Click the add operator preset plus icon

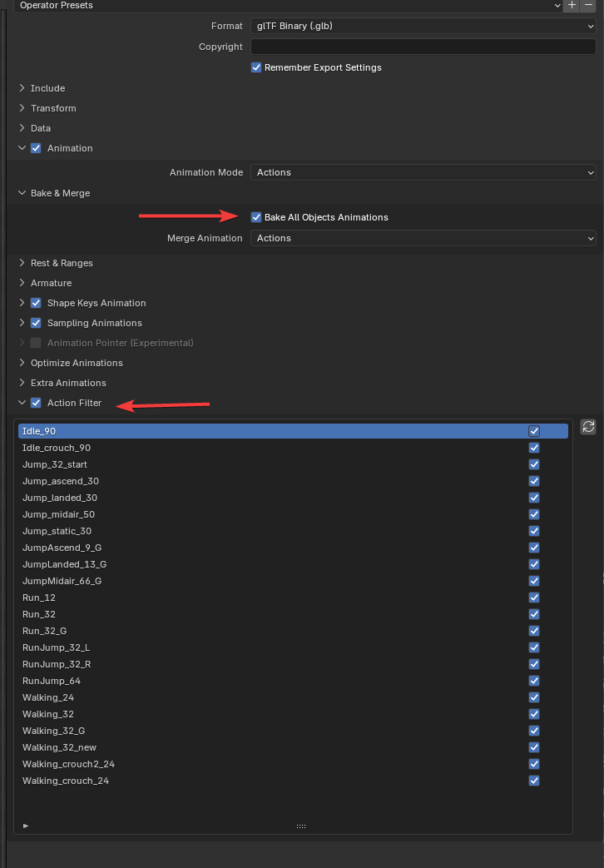[x=572, y=5]
